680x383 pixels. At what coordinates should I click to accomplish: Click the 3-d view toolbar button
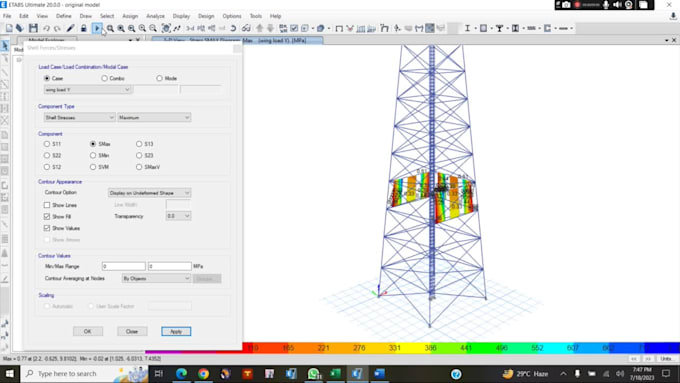(x=190, y=28)
